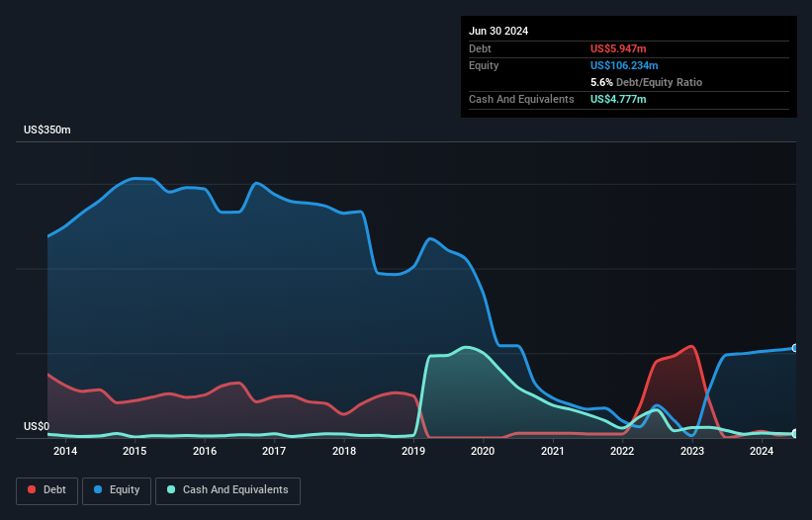The height and width of the screenshot is (520, 812).
Task: Click the blue Equity legend dot
Action: click(x=98, y=489)
